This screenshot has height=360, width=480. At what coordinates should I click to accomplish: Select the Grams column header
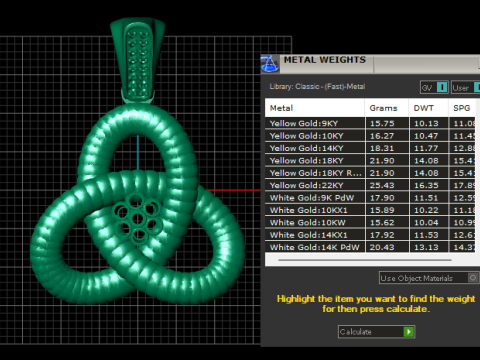tap(387, 108)
